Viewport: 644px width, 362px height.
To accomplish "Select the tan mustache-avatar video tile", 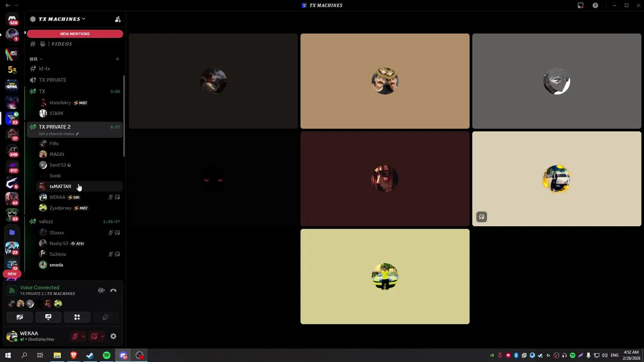I will tap(385, 81).
